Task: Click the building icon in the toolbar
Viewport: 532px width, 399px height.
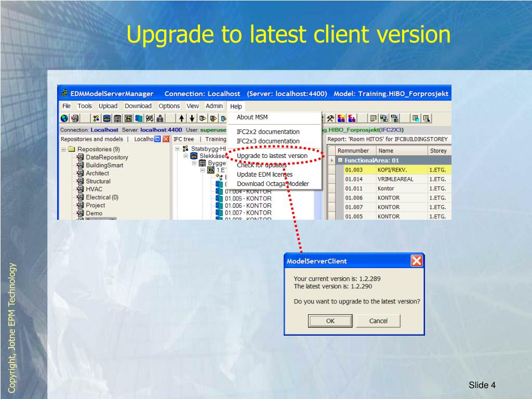Action: [117, 118]
